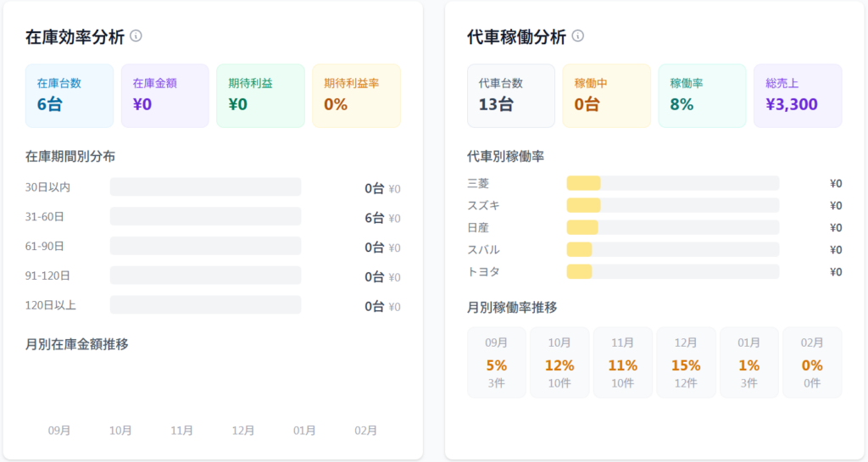The width and height of the screenshot is (868, 462).
Task: Click the 三菱 utilization bar
Action: pyautogui.click(x=672, y=183)
